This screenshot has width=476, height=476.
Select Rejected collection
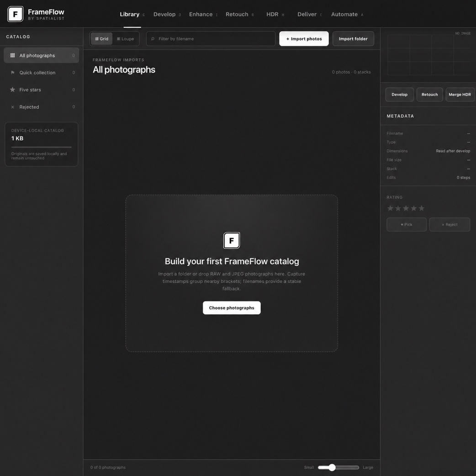click(x=41, y=107)
